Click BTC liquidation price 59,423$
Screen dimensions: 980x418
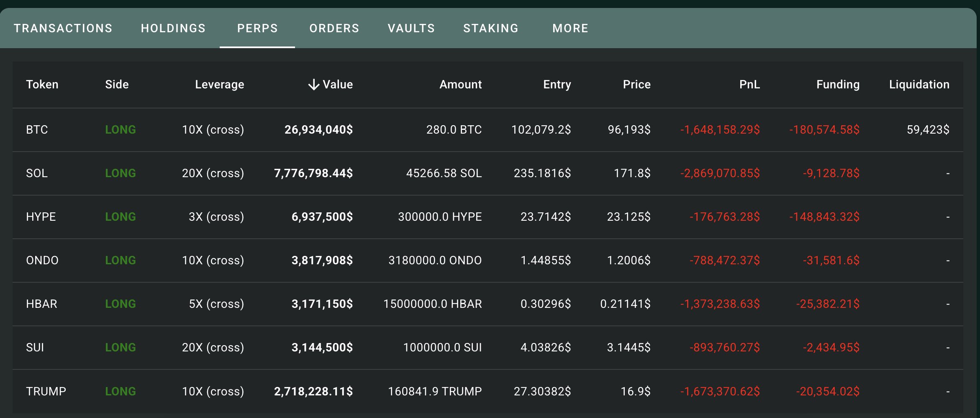(x=928, y=130)
